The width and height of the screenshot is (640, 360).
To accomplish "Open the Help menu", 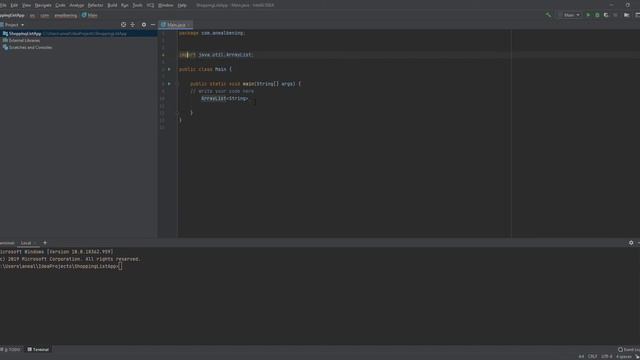I will (182, 5).
